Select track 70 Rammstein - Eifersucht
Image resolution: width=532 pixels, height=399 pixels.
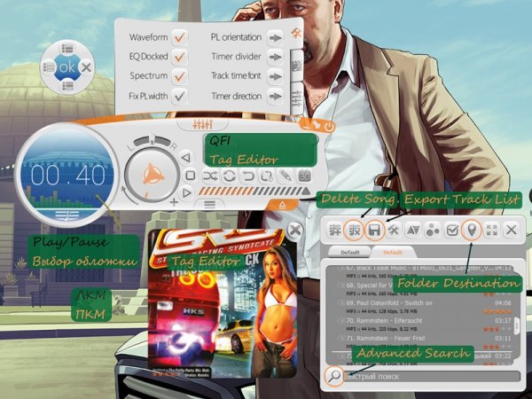point(424,325)
